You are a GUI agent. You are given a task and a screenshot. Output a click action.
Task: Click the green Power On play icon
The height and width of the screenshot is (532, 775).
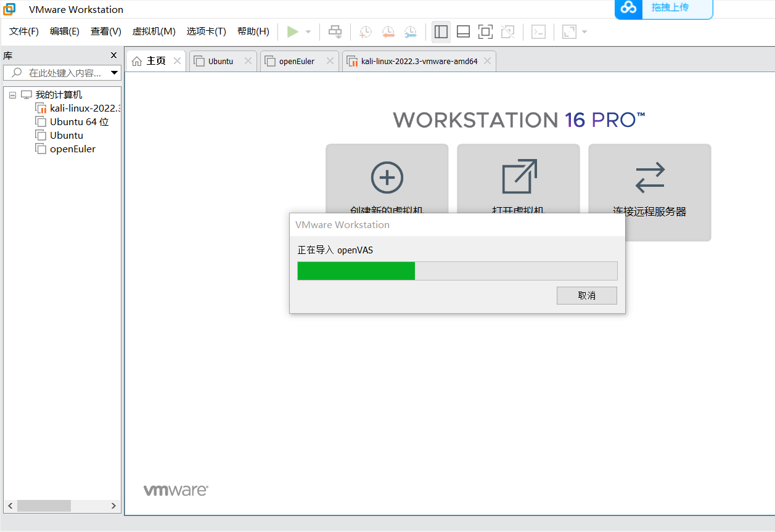293,31
